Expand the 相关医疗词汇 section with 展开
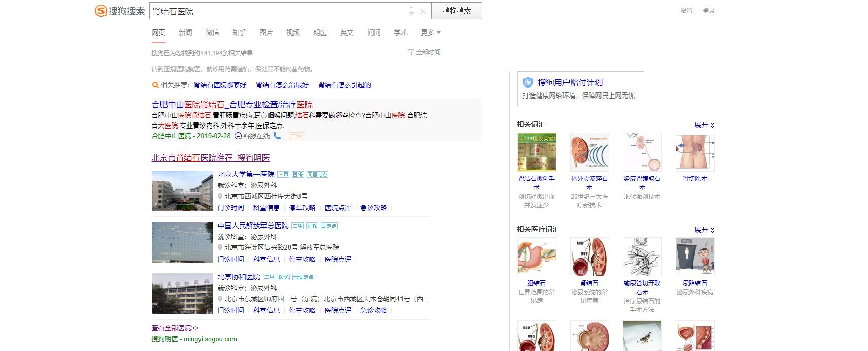Screen dimensions: 868x351 [705, 230]
